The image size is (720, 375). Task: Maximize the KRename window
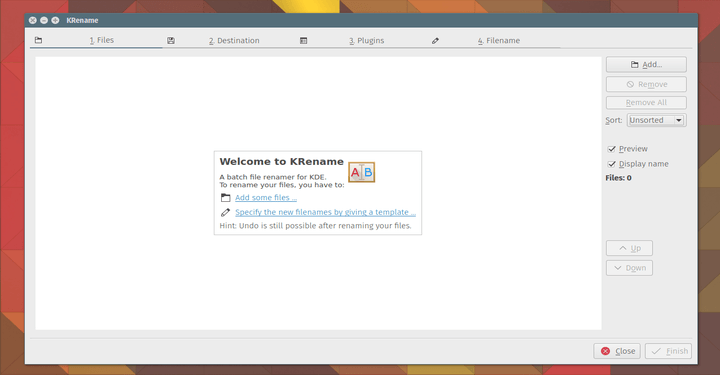coord(55,20)
